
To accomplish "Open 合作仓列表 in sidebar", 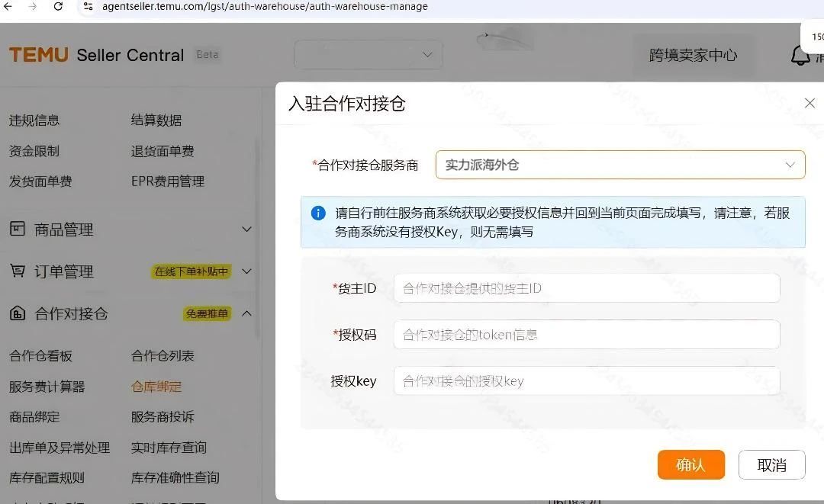I will tap(163, 356).
